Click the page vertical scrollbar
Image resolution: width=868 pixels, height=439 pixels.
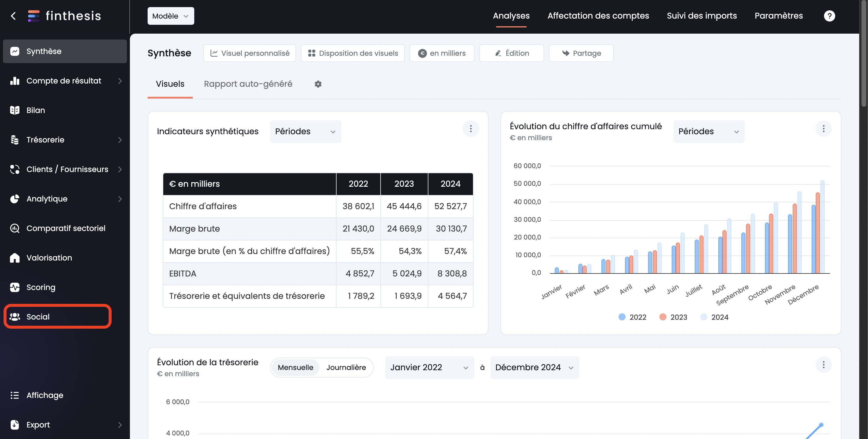point(864,54)
